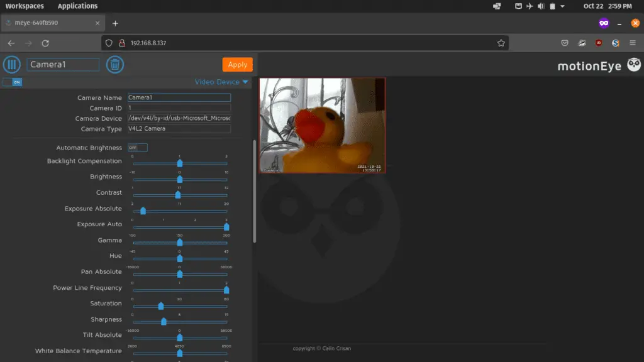Toggle Automatic Brightness switch

coord(138,148)
